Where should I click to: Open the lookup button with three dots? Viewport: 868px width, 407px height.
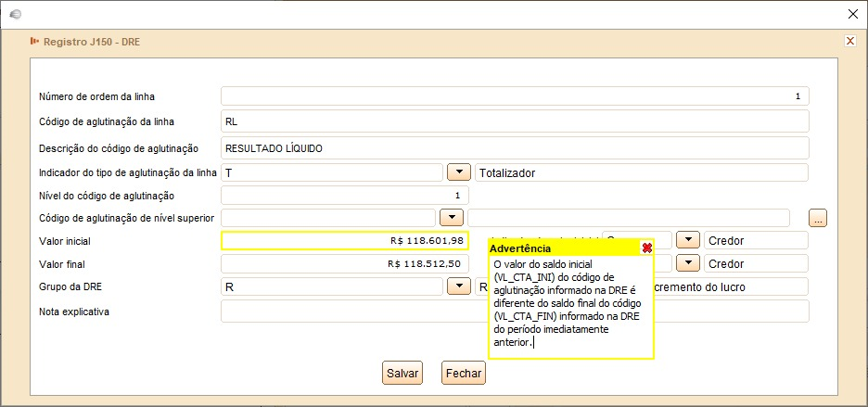click(818, 218)
